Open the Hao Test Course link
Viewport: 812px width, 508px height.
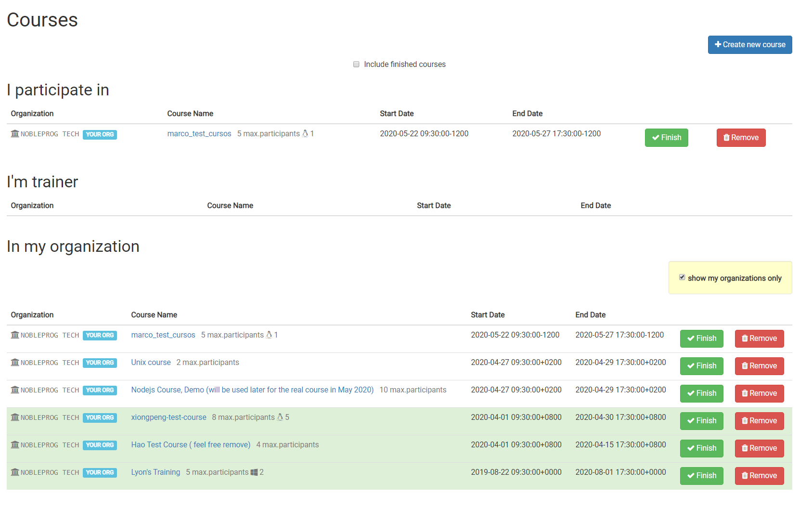(x=191, y=445)
